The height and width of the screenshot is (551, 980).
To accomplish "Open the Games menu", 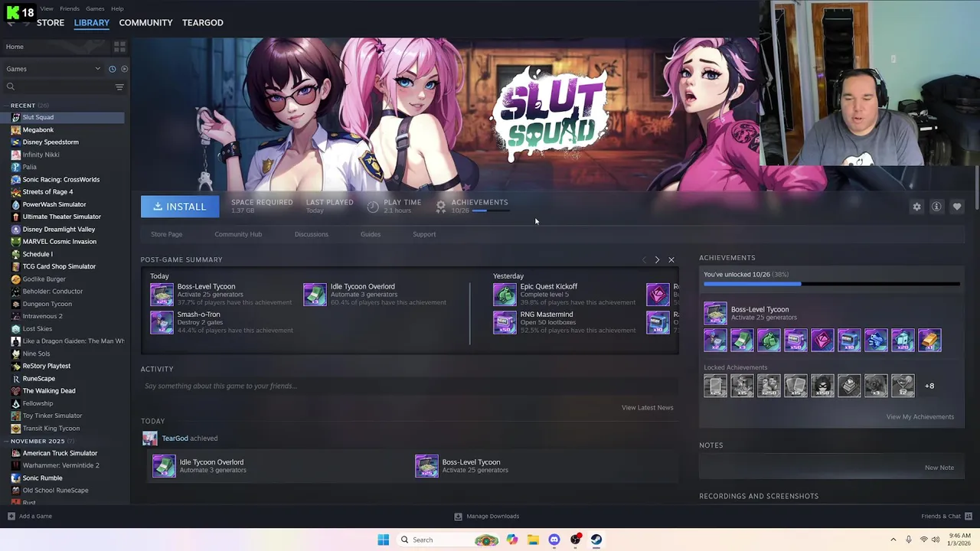I will tap(95, 8).
